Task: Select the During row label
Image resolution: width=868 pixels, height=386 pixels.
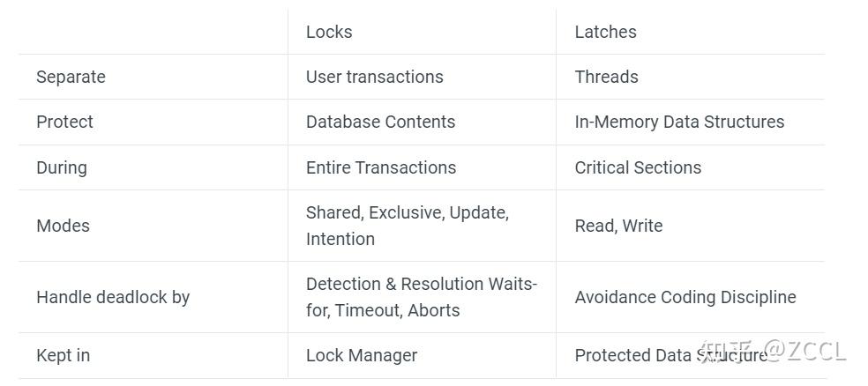Action: (62, 167)
